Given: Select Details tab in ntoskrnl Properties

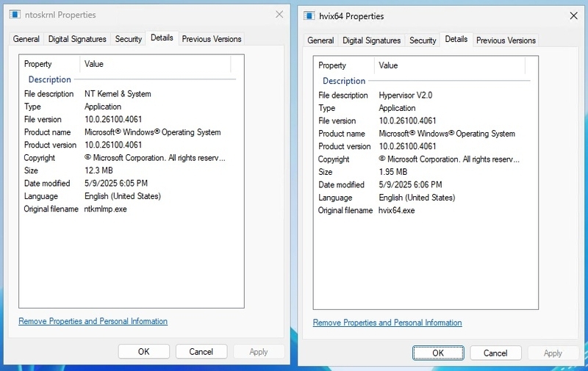Looking at the screenshot, I should pos(162,38).
